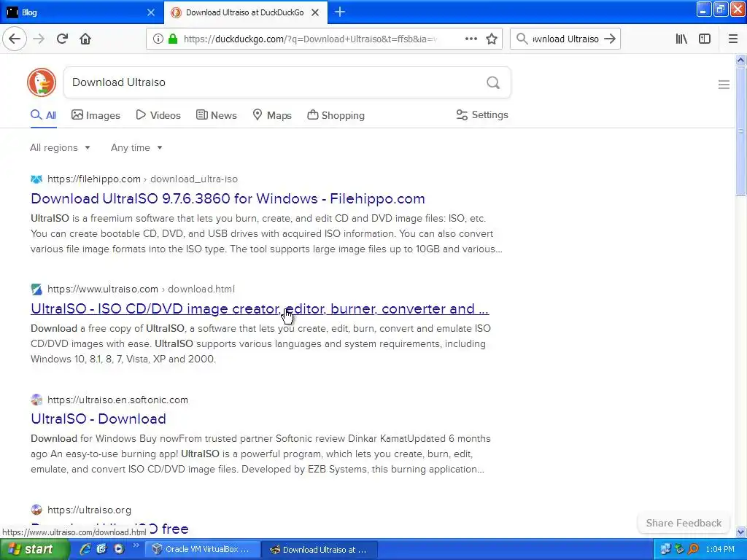747x560 pixels.
Task: Submit search with arrow in Firefox search box
Action: (x=610, y=39)
